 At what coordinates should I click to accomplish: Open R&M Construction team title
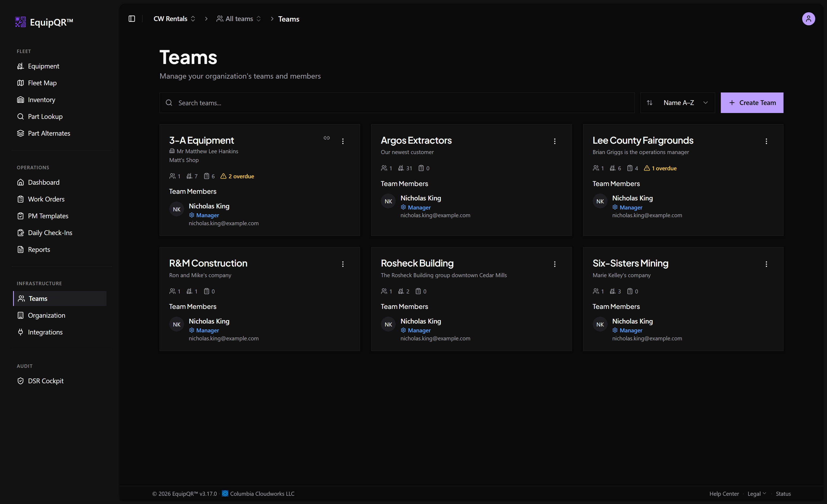208,263
